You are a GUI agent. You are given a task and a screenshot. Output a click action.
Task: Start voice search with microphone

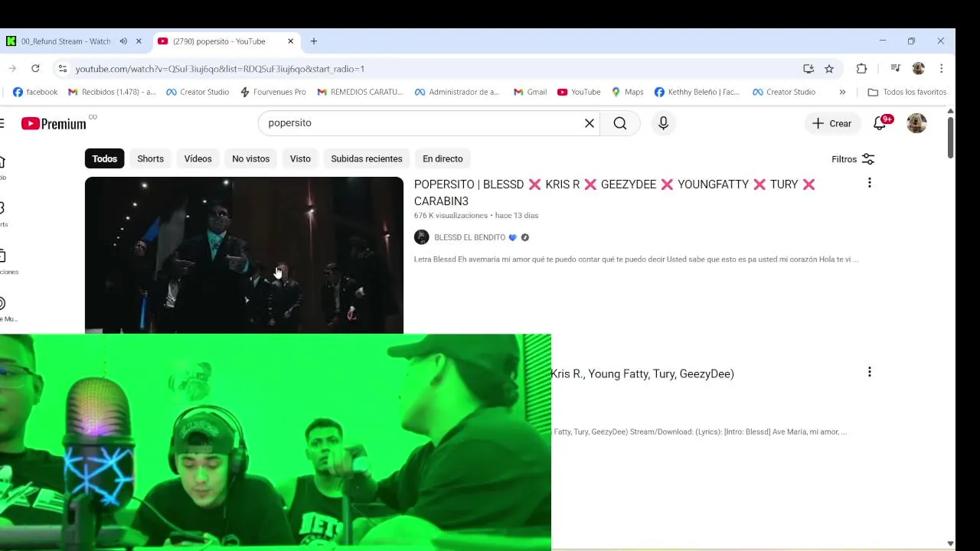tap(663, 123)
